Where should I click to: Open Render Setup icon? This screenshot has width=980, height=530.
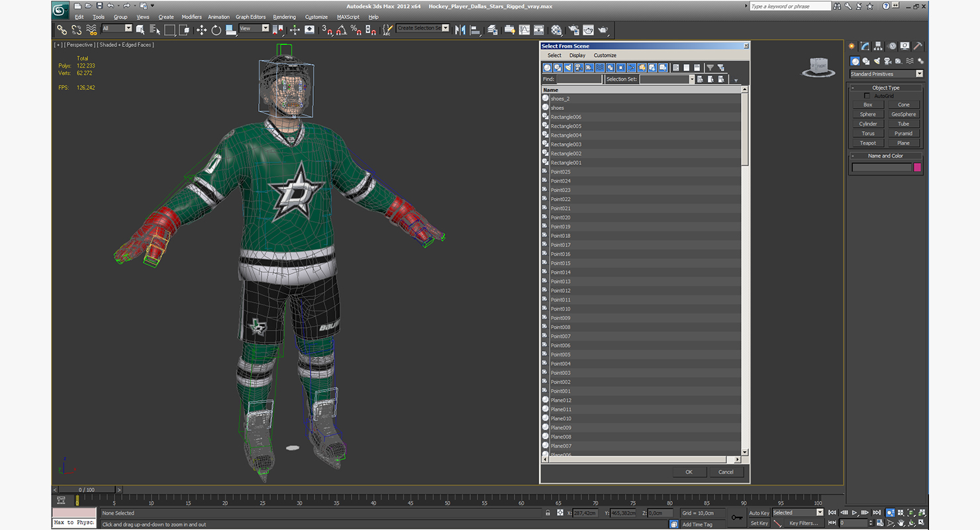(x=573, y=30)
